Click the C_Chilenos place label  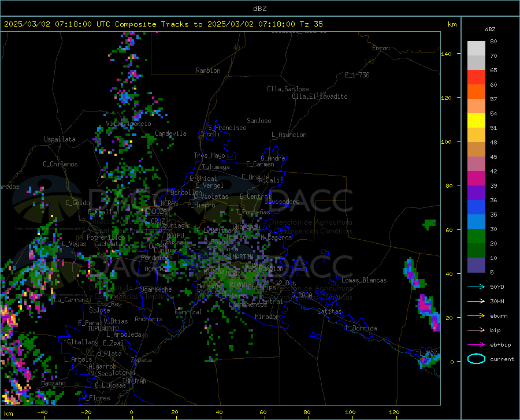[x=60, y=164]
